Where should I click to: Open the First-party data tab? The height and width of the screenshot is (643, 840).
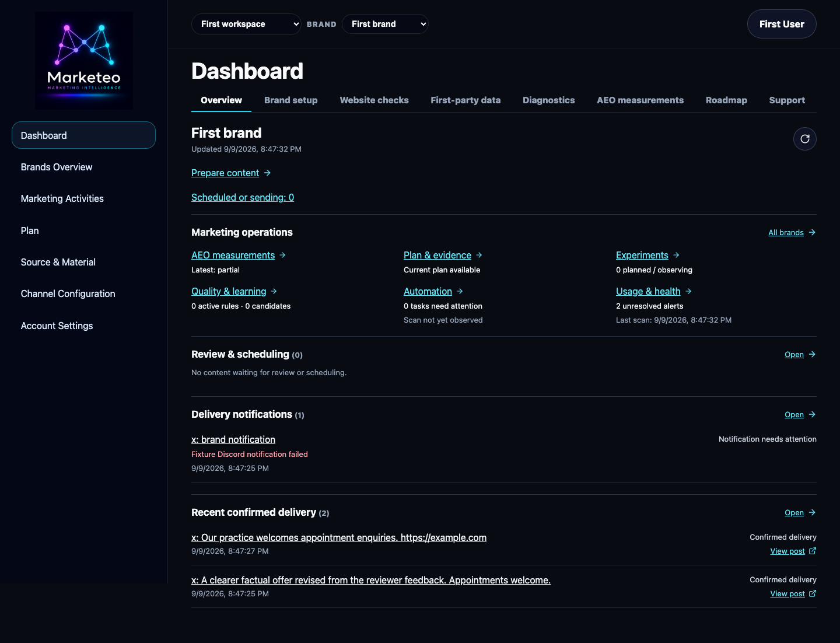[466, 100]
